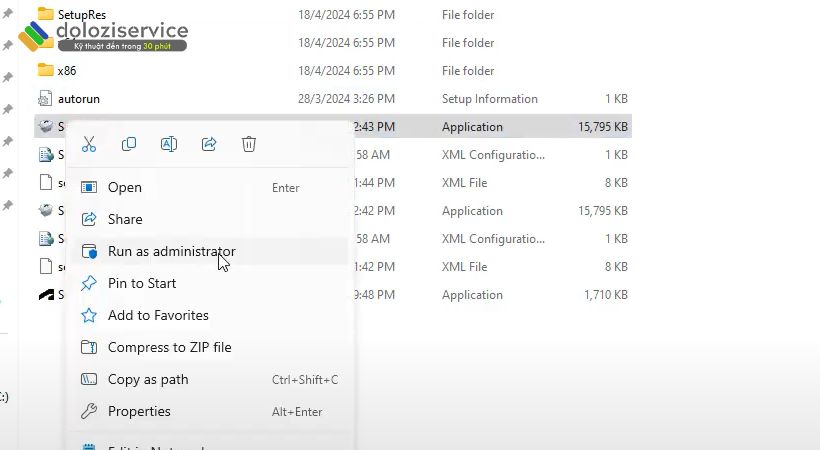The image size is (820, 450).
Task: Click the wrench icon beside Properties
Action: (89, 411)
